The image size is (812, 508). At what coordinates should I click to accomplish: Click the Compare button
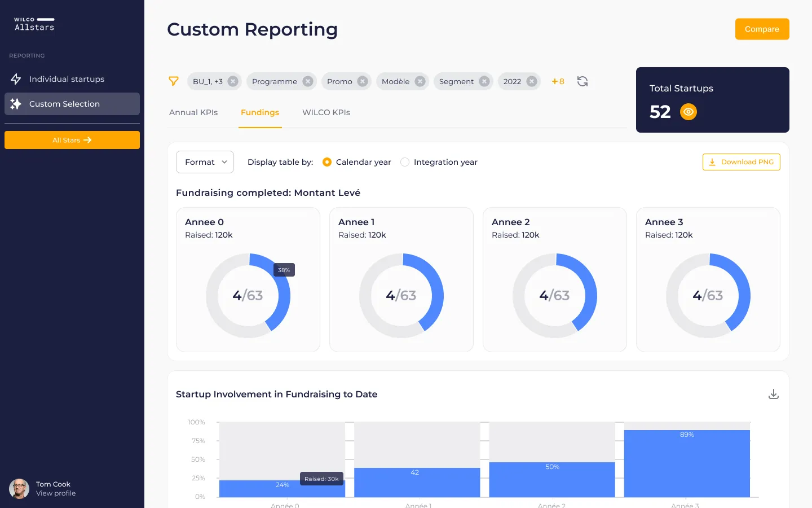coord(762,29)
